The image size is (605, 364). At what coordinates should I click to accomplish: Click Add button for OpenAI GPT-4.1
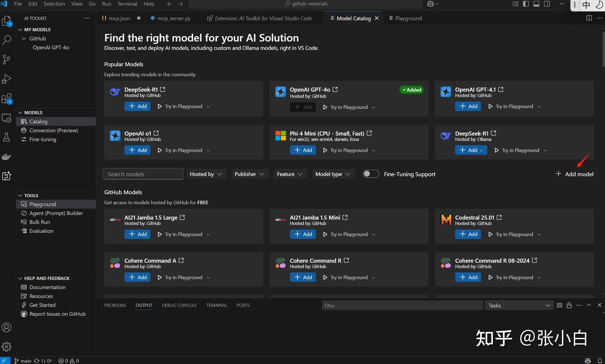click(x=468, y=106)
